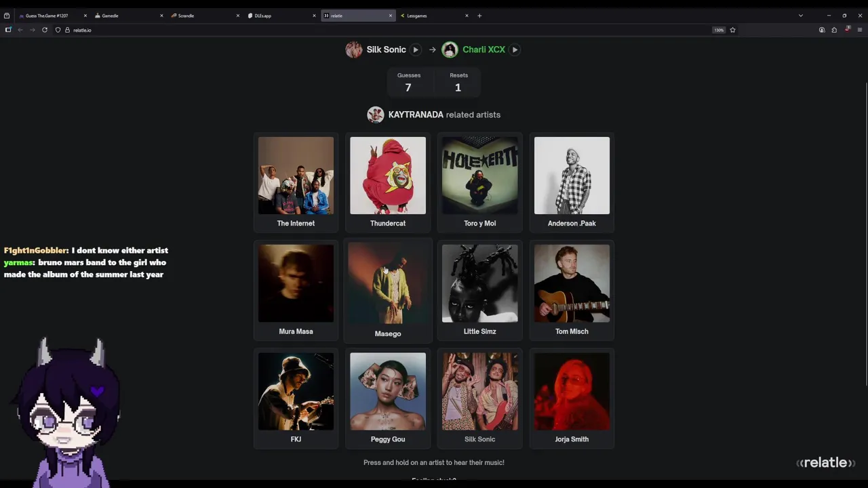Select the Little Simz artist card
Screen dimensions: 868x488
[479, 290]
